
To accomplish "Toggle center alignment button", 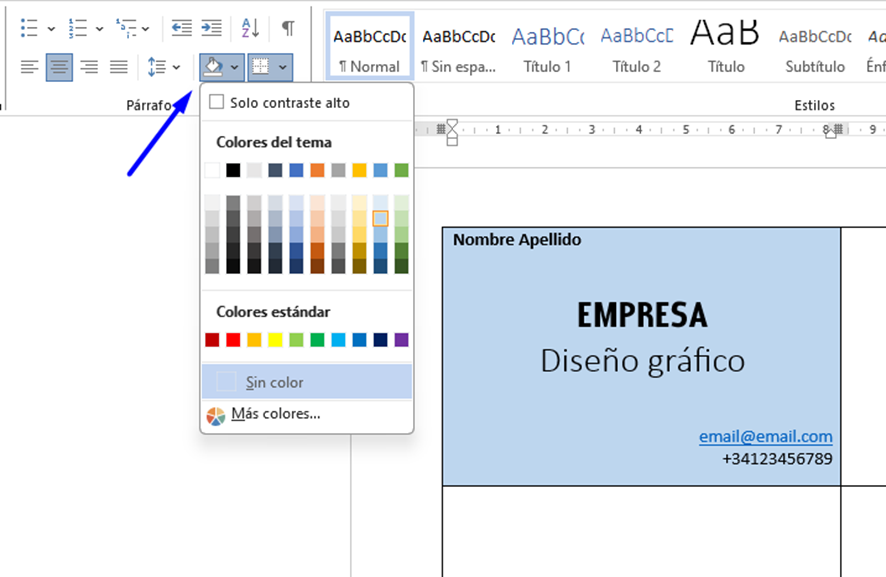I will click(59, 67).
